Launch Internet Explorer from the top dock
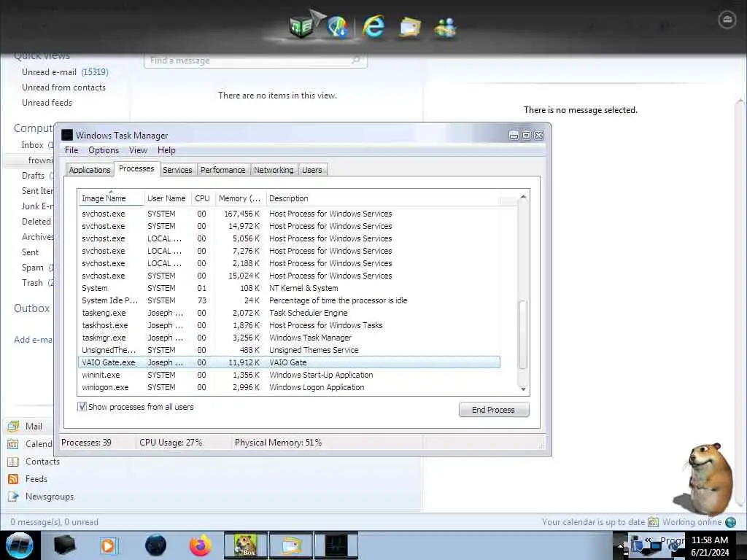Viewport: 747px width, 560px height. point(373,26)
